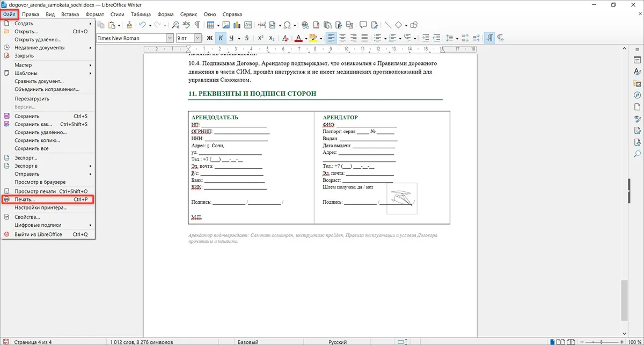Open the font size dropdown
This screenshot has height=345, width=644.
197,38
